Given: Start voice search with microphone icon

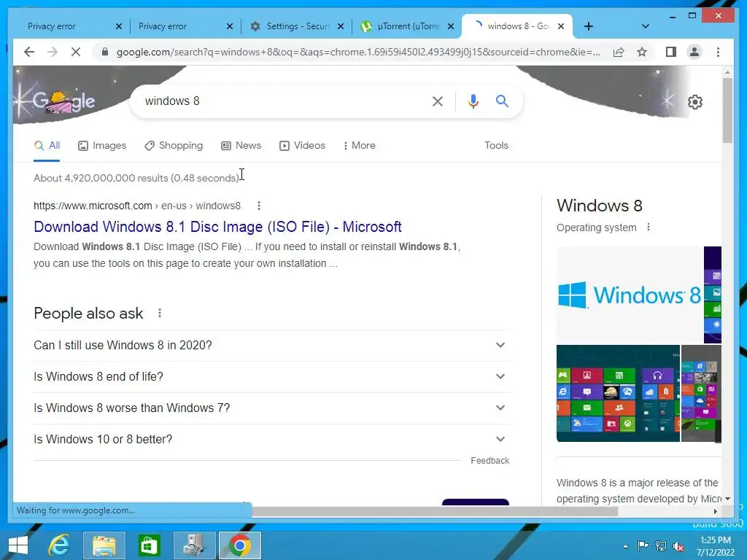Looking at the screenshot, I should click(473, 101).
